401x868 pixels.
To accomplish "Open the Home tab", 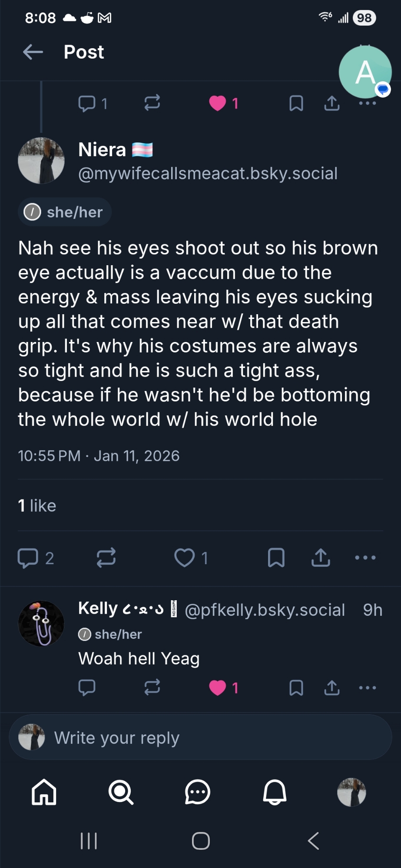I will pos(44,792).
